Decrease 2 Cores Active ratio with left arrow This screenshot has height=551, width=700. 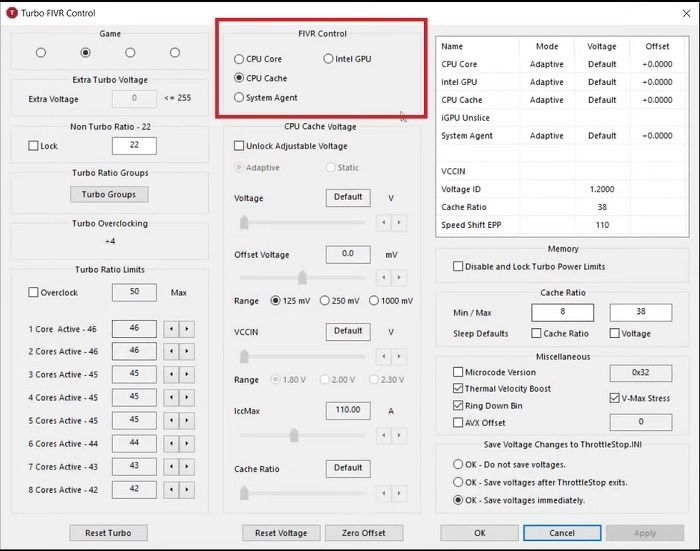click(x=171, y=351)
